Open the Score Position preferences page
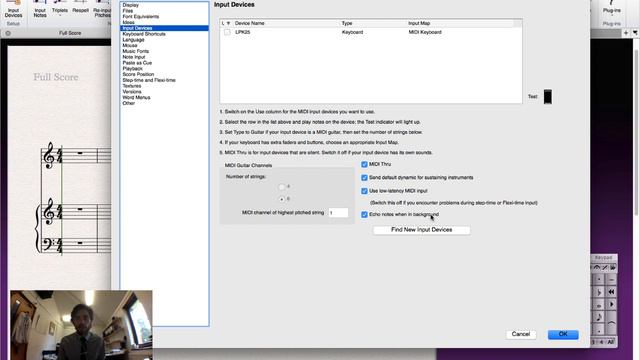640x360 pixels. click(x=138, y=74)
